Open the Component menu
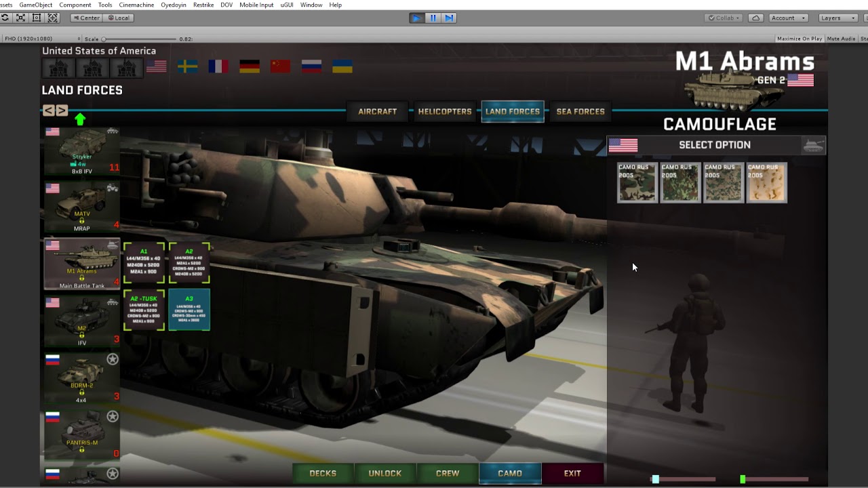 click(x=75, y=5)
